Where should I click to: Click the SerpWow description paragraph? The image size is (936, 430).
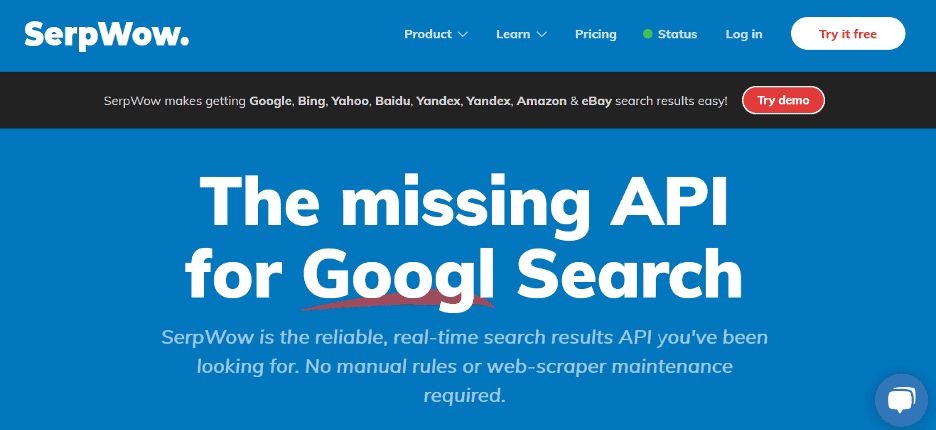[464, 366]
